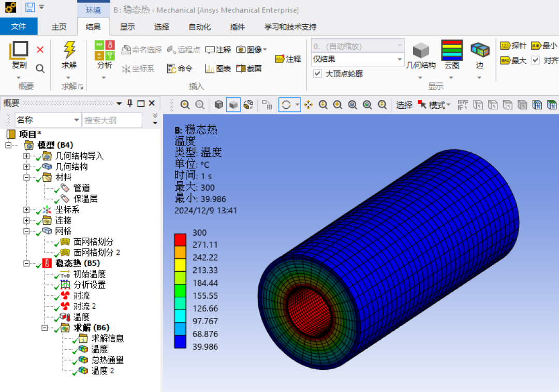Image resolution: width=559 pixels, height=392 pixels.
Task: Click the 云图 contours icon
Action: point(452,50)
